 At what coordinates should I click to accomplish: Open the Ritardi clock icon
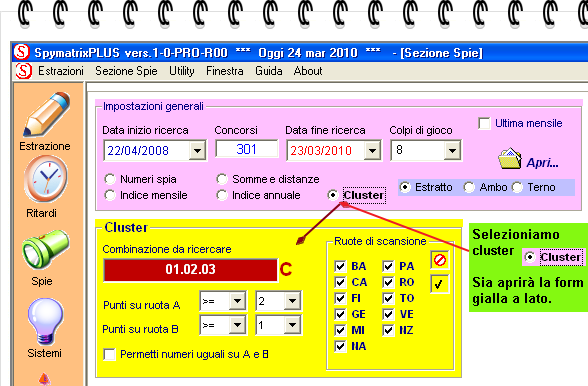[46, 179]
